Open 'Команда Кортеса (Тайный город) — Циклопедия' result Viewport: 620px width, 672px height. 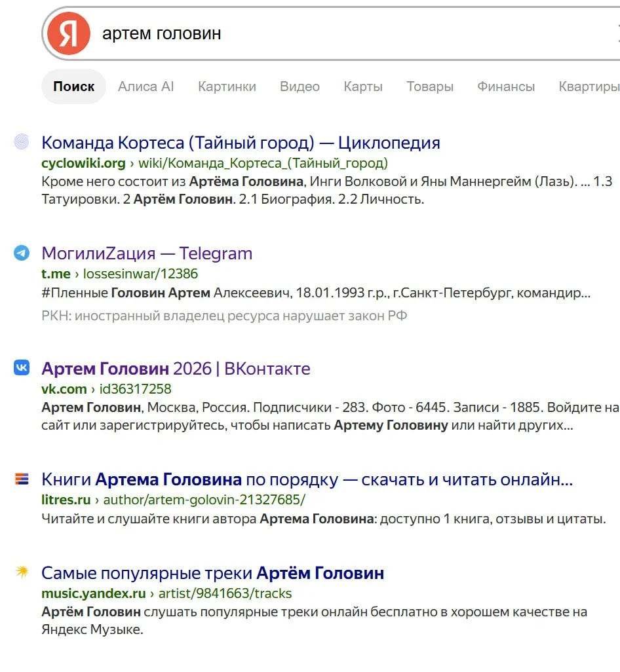(x=241, y=143)
